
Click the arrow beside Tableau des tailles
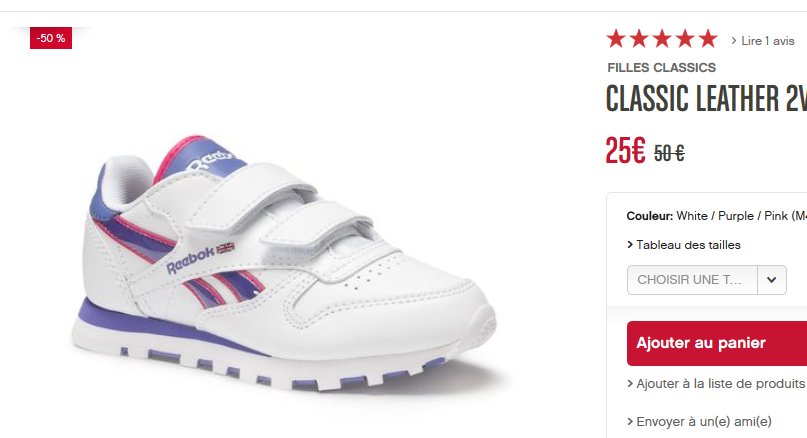click(630, 245)
